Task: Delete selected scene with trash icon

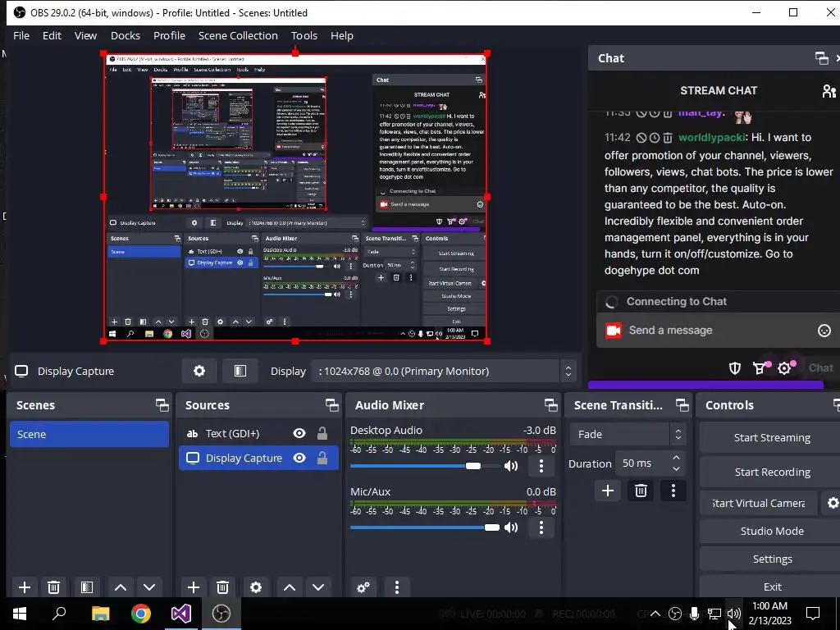Action: coord(53,587)
